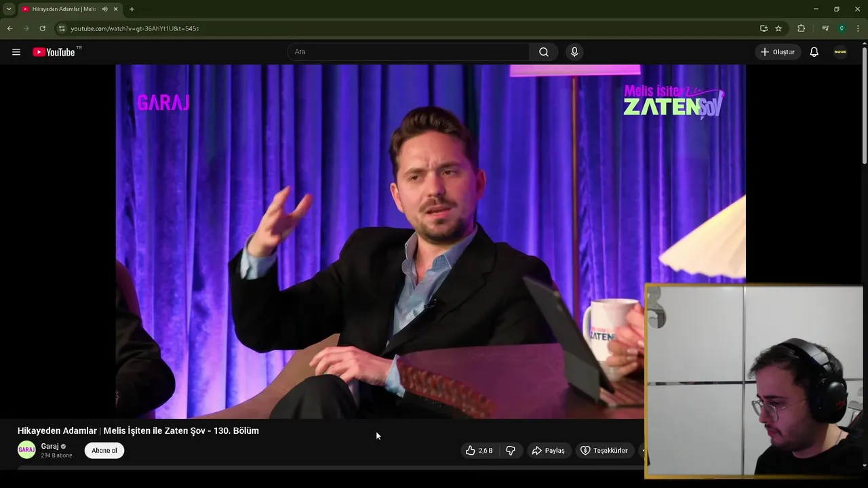Open the browser extensions puzzle icon

(802, 28)
